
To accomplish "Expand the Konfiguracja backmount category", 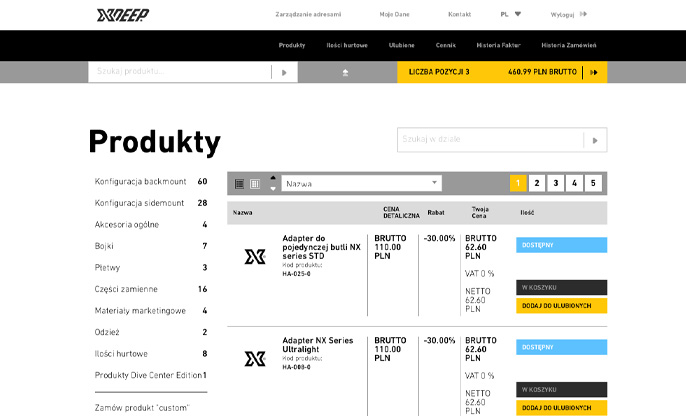I will pyautogui.click(x=139, y=182).
